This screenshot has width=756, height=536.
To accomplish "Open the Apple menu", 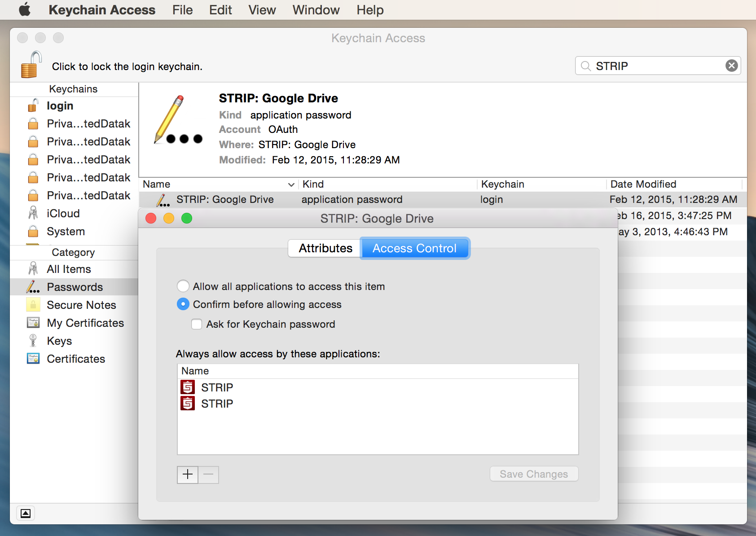I will (25, 9).
